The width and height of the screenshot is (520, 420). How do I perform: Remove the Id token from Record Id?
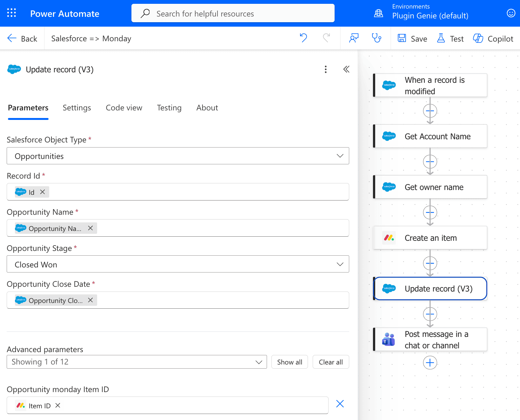[x=43, y=192]
